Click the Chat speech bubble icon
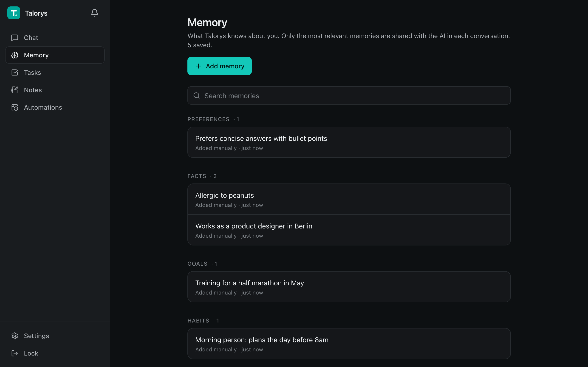The width and height of the screenshot is (588, 367). pyautogui.click(x=15, y=38)
